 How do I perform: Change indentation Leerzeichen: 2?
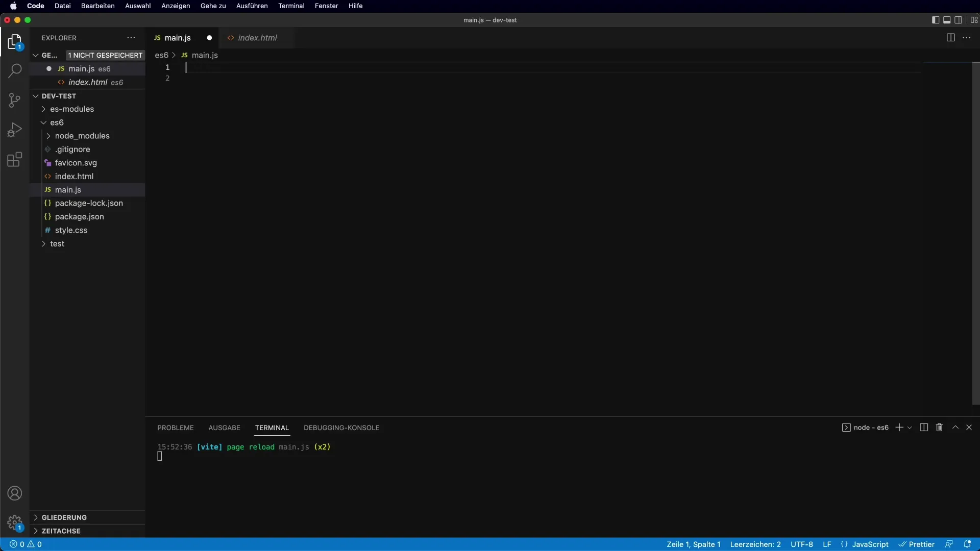click(755, 544)
